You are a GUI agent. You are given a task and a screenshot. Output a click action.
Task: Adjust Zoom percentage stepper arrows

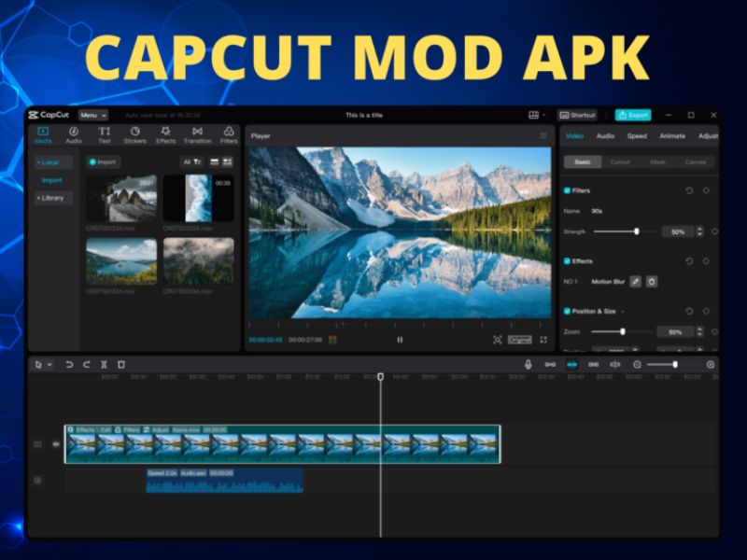[x=699, y=331]
